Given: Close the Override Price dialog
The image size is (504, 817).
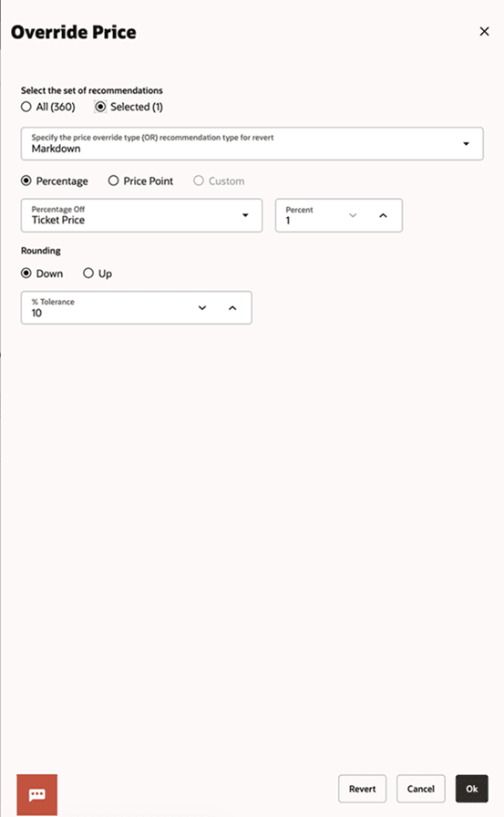Looking at the screenshot, I should coord(484,32).
